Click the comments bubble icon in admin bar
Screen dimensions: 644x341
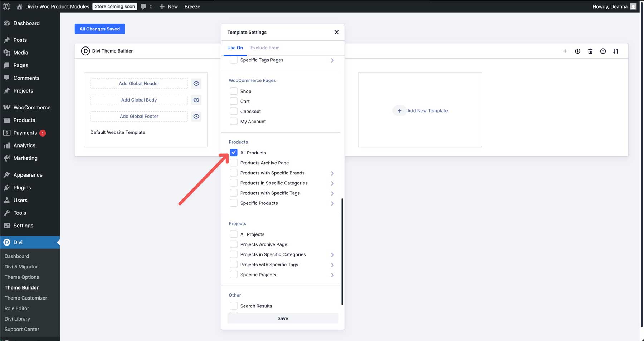click(x=144, y=6)
